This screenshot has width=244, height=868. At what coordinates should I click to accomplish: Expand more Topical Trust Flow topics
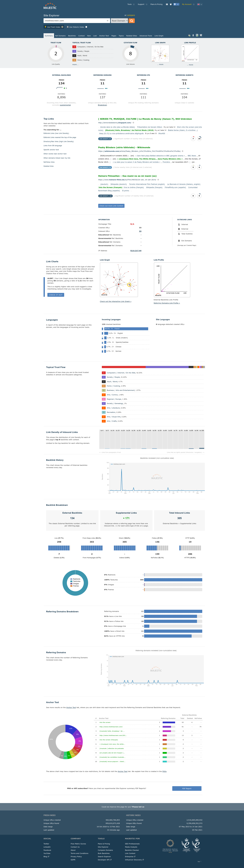click(x=75, y=64)
